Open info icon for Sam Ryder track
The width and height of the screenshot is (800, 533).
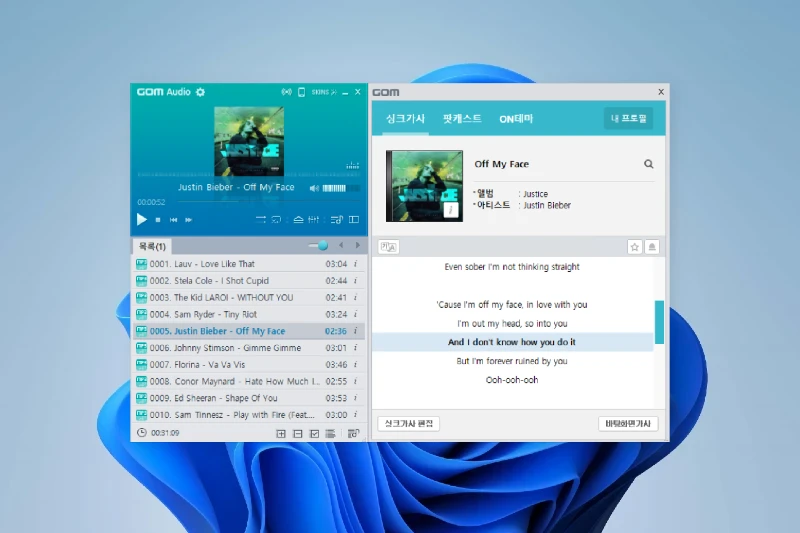[356, 314]
